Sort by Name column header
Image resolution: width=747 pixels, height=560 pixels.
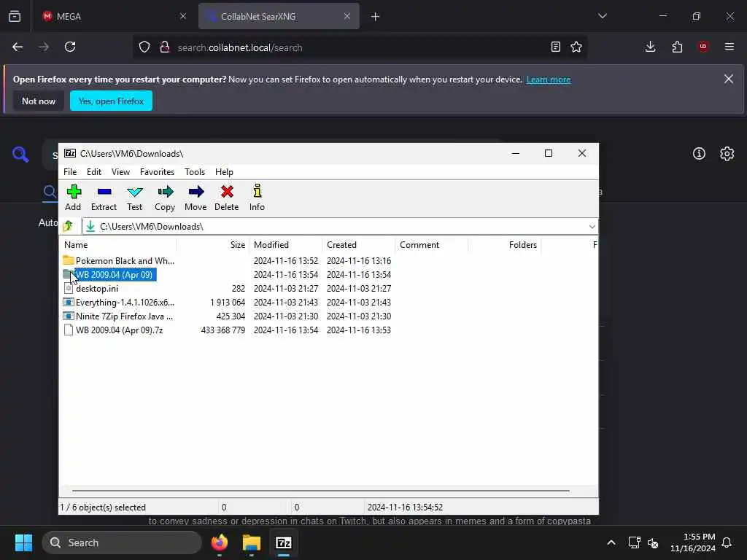click(x=119, y=245)
